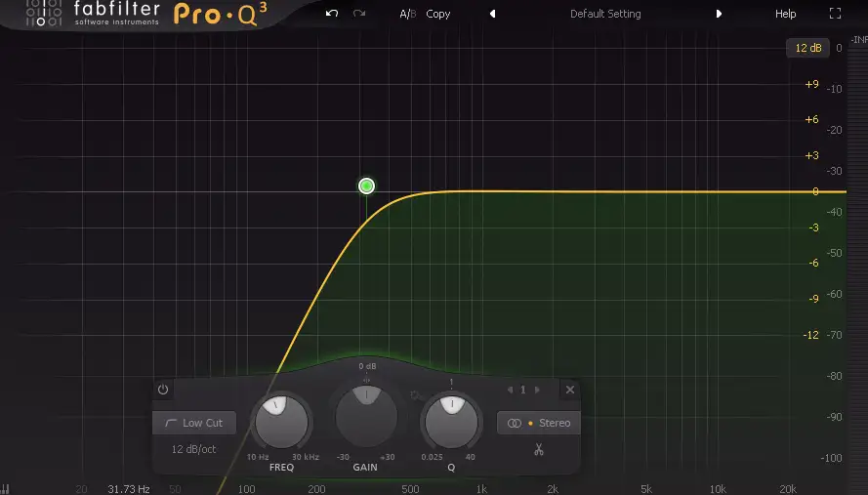Viewport: 868px width, 495px height.
Task: Click the piano display icon bottom-left
Action: [6, 489]
